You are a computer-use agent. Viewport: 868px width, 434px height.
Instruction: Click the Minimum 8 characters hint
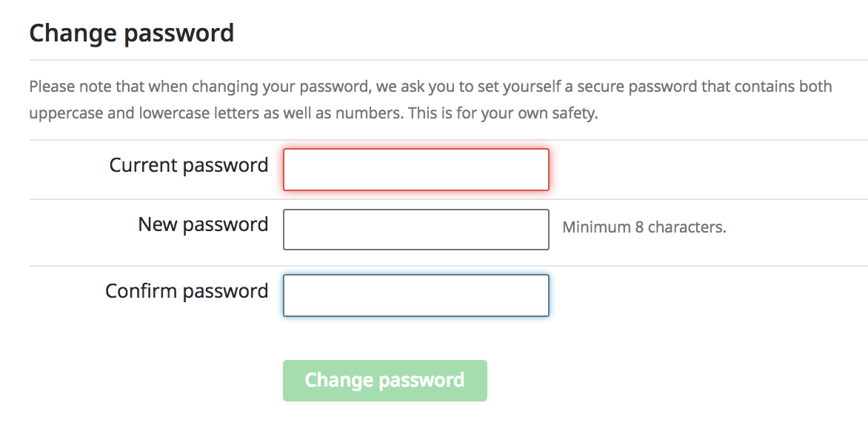tap(644, 227)
